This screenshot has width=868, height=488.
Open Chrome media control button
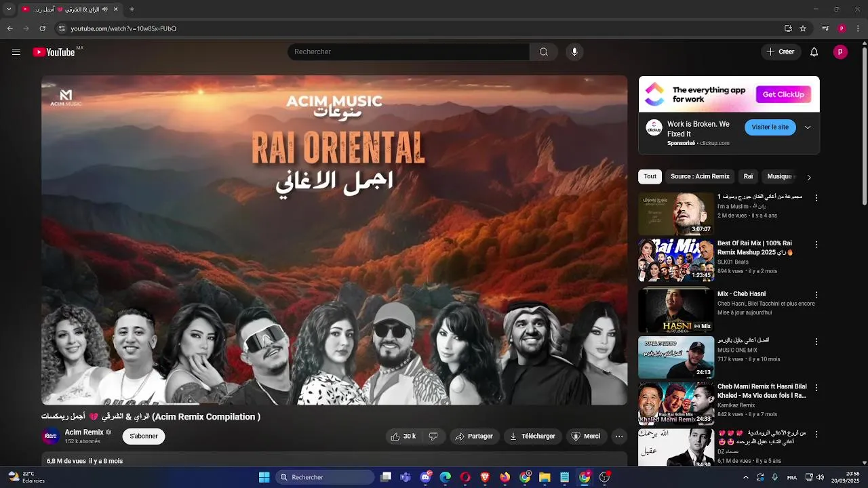tap(825, 28)
